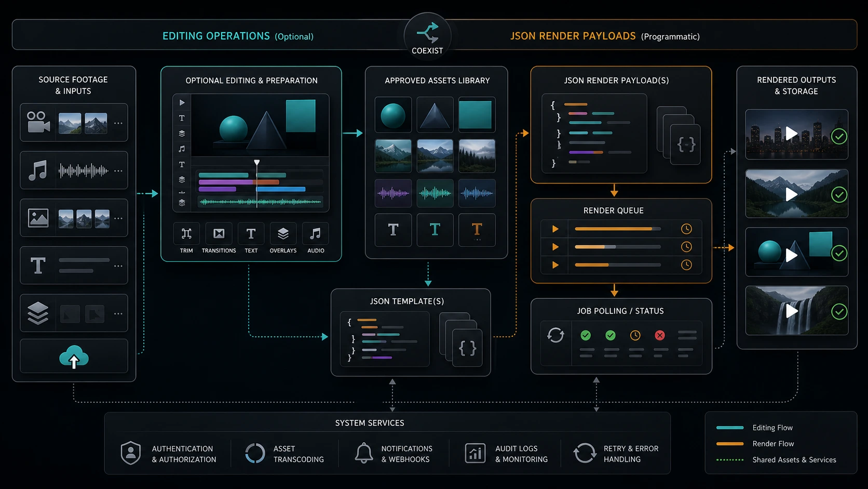This screenshot has height=489, width=868.
Task: Click the refresh icon in Job Polling
Action: click(x=555, y=335)
